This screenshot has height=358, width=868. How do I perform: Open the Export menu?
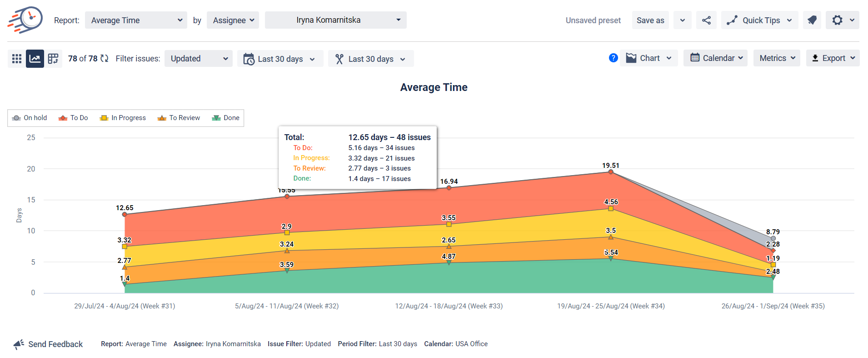833,58
